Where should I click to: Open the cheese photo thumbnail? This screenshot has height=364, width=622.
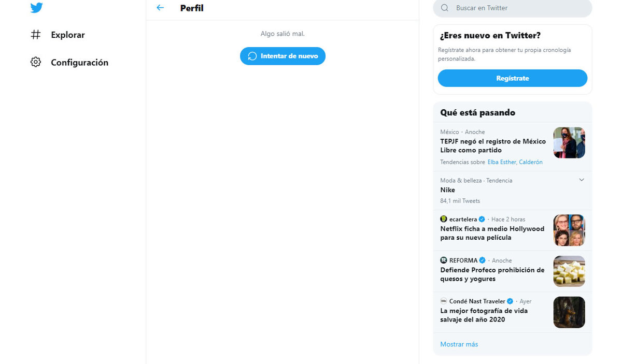pyautogui.click(x=569, y=271)
